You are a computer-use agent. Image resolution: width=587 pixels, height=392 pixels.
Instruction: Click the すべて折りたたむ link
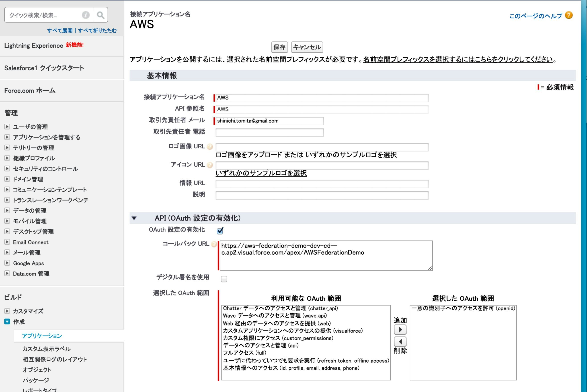click(97, 31)
